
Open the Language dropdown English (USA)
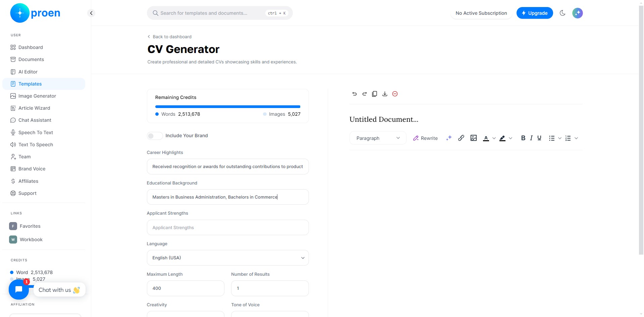tap(228, 258)
